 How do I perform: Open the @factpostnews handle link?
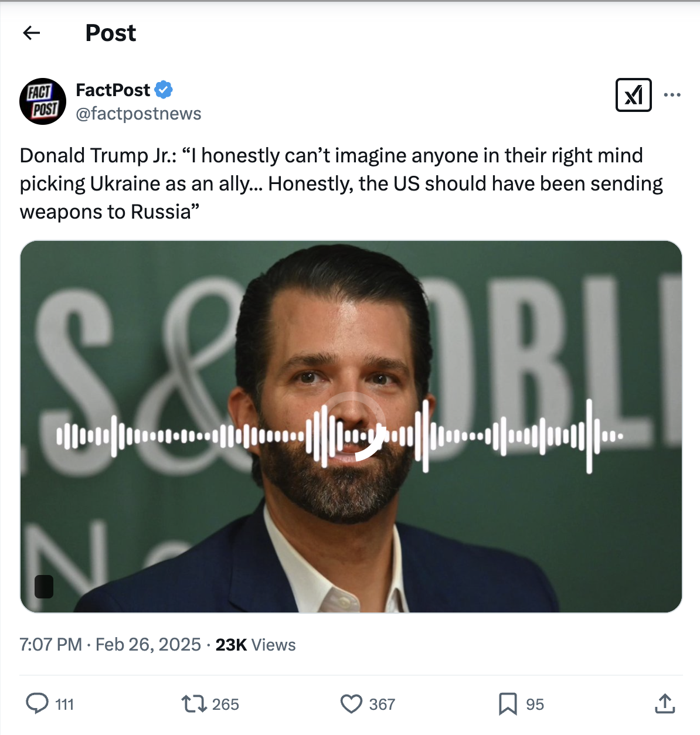coord(138,114)
